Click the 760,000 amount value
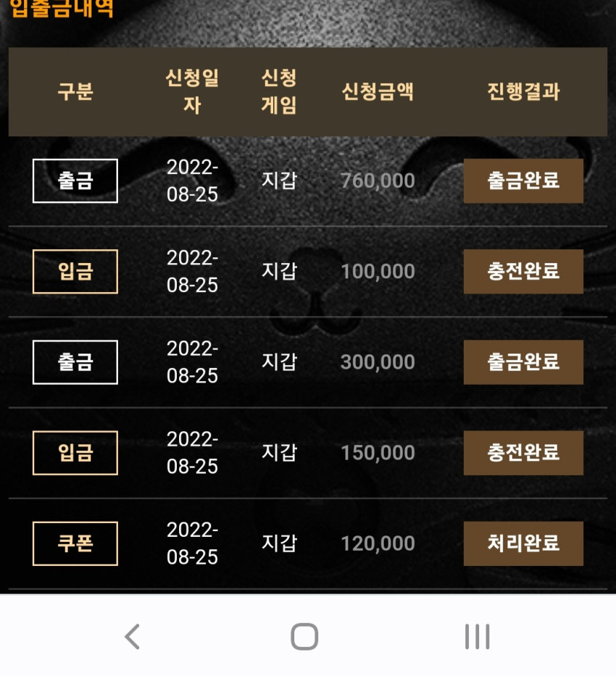Image resolution: width=616 pixels, height=676 pixels. point(378,180)
